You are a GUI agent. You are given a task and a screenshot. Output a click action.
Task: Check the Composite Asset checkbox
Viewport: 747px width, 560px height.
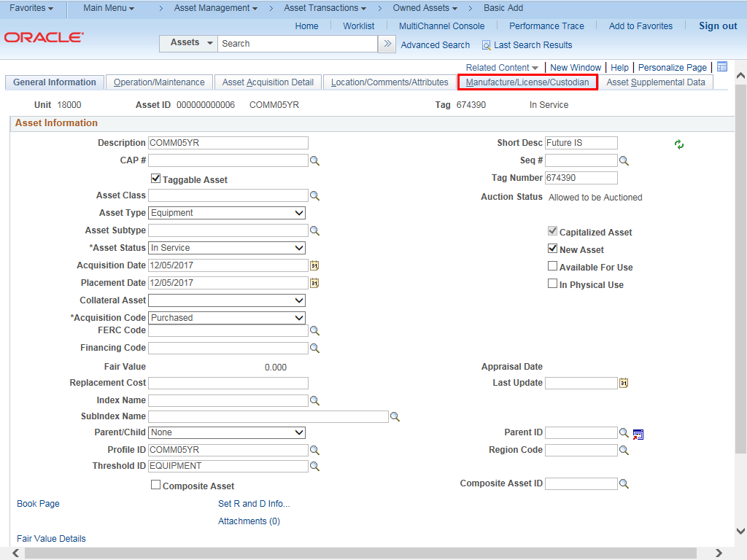pos(155,485)
